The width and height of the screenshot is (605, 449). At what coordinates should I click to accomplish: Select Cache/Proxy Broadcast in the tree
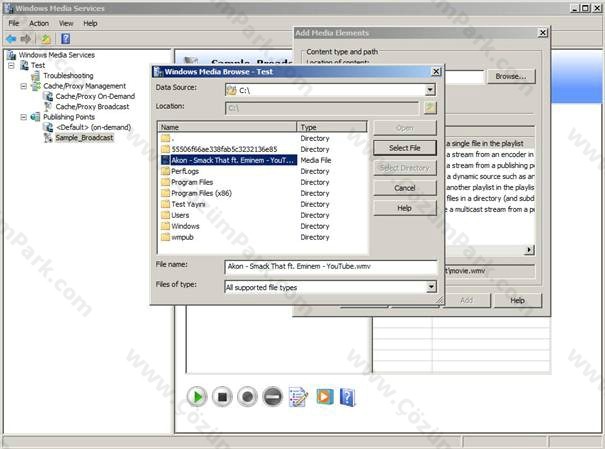tap(92, 107)
